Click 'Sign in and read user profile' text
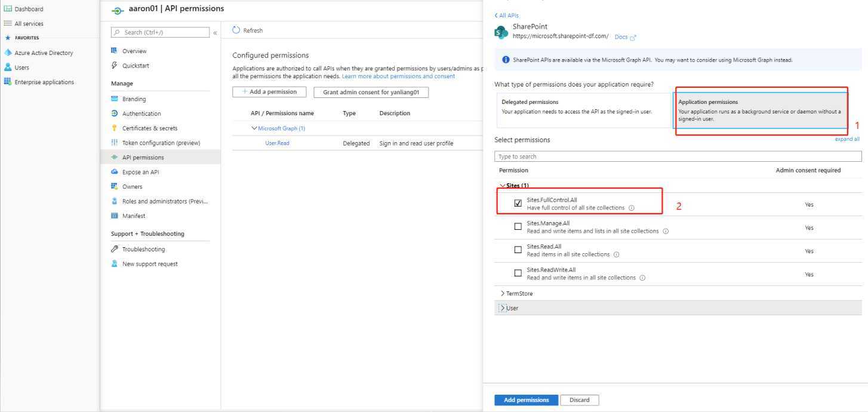Viewport: 868px width, 412px height. tap(416, 143)
